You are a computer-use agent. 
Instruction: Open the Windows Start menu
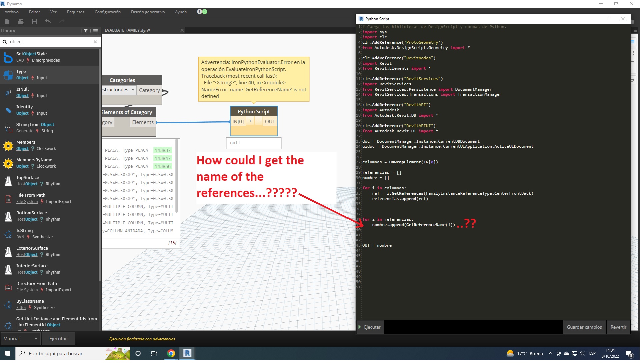[x=7, y=353]
